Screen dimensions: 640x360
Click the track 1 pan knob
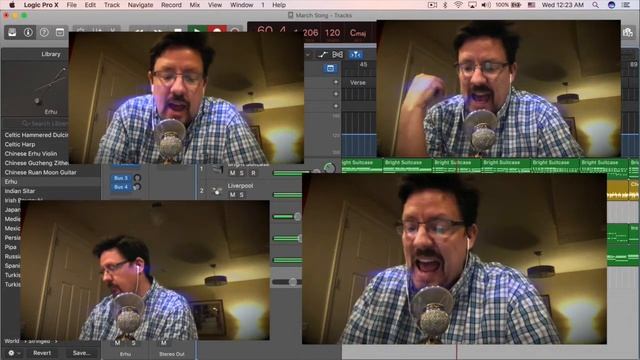[329, 167]
